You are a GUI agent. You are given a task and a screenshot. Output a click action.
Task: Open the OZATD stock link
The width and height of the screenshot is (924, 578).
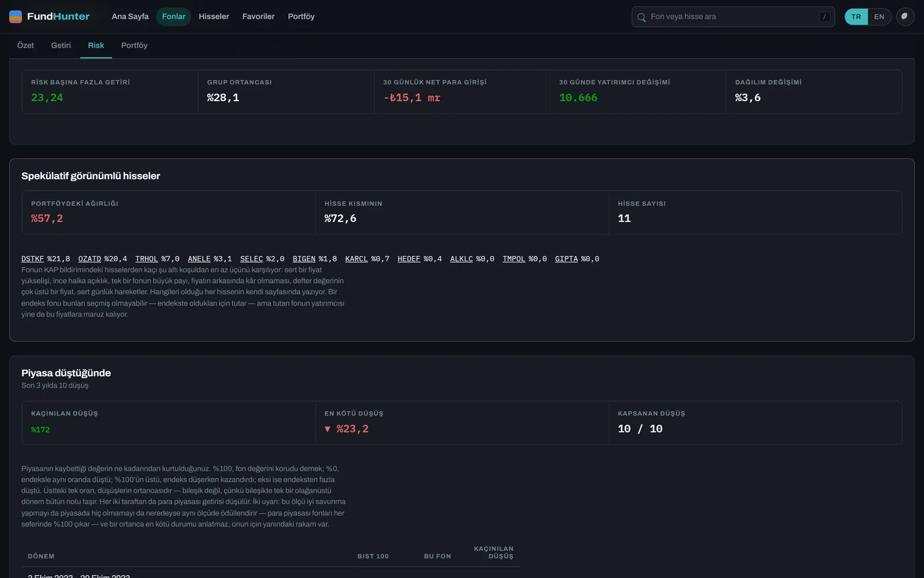90,259
